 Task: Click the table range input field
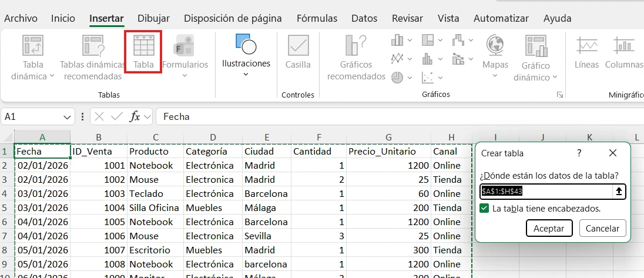point(547,192)
